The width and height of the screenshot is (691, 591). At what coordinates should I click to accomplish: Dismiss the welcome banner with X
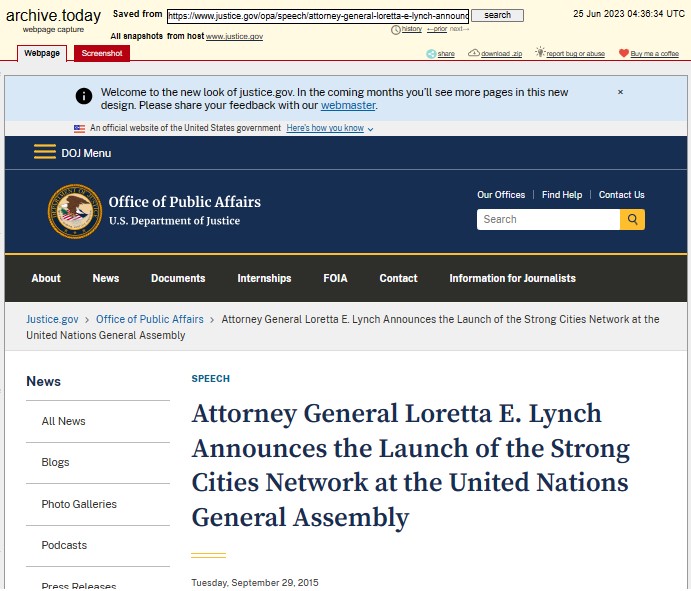coord(620,92)
